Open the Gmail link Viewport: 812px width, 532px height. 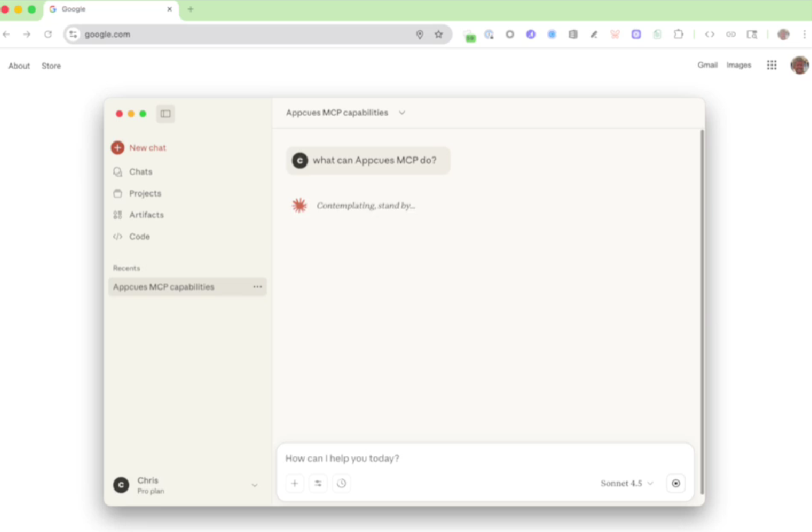click(708, 65)
